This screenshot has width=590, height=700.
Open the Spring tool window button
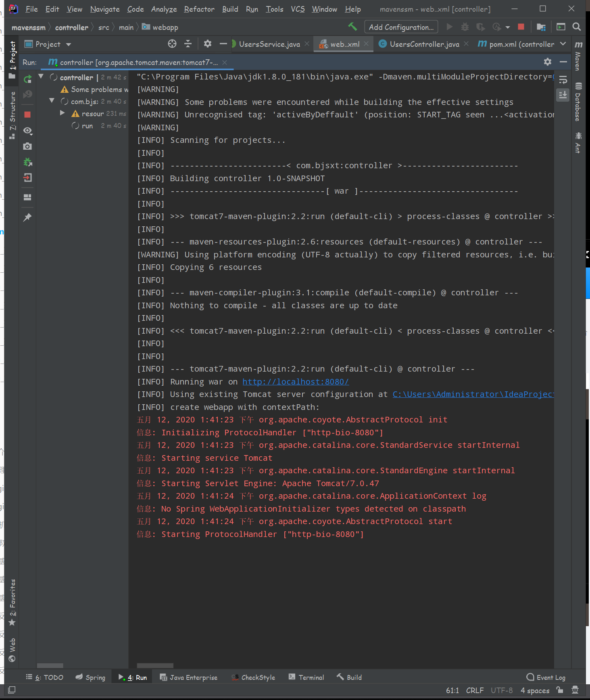(x=90, y=677)
